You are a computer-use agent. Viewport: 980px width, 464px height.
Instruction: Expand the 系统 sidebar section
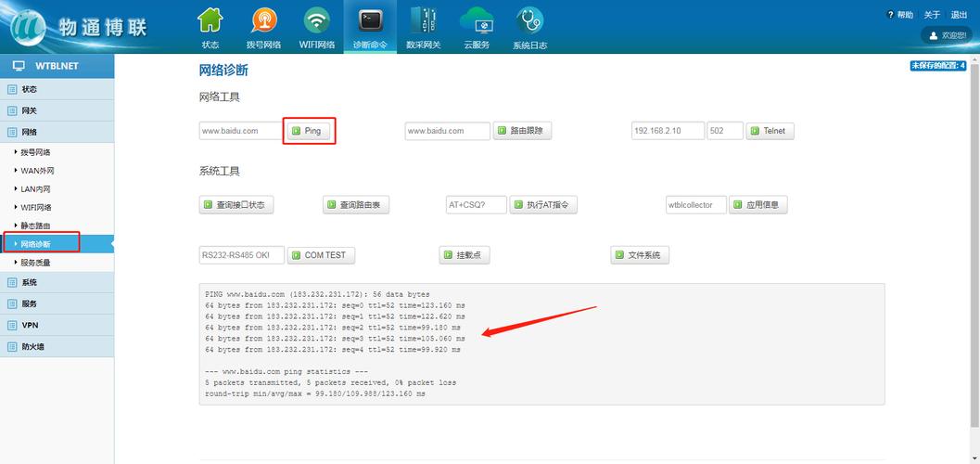[57, 283]
